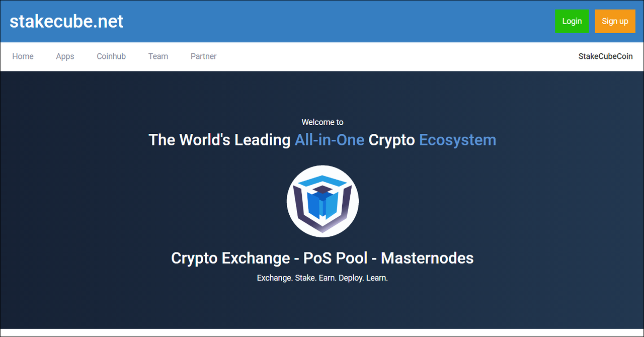Click the green Login button
The image size is (644, 337).
(572, 21)
